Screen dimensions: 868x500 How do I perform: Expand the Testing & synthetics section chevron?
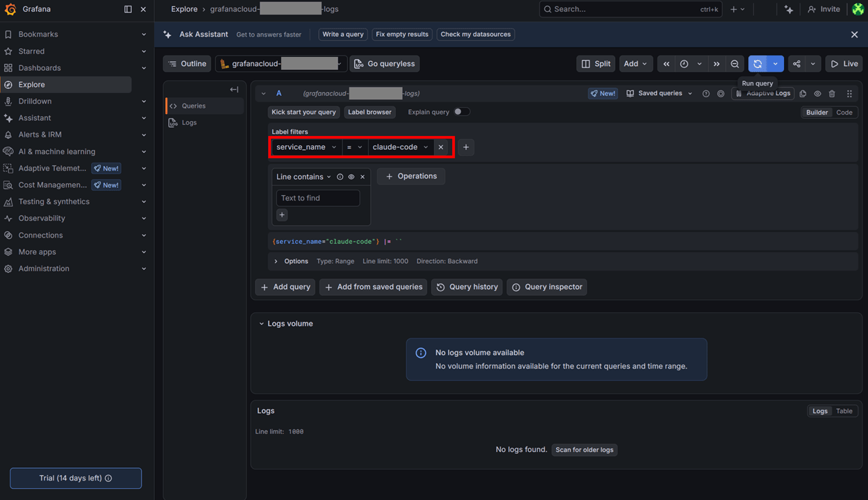coord(144,201)
